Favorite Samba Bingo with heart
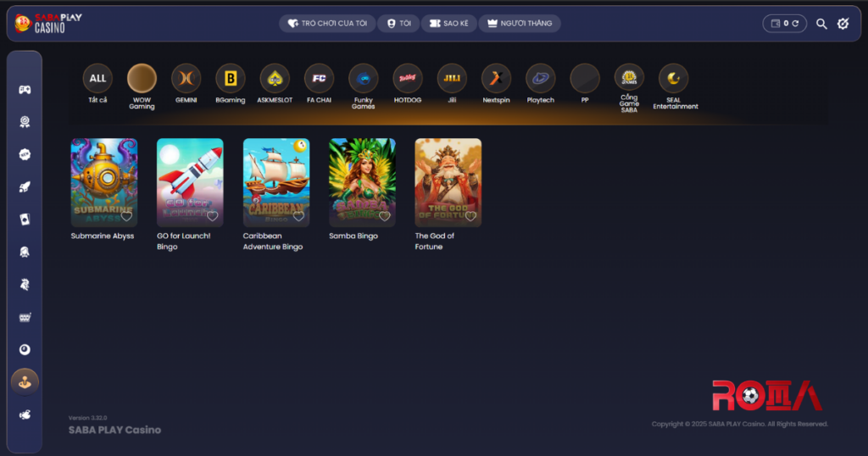Image resolution: width=868 pixels, height=456 pixels. click(385, 216)
